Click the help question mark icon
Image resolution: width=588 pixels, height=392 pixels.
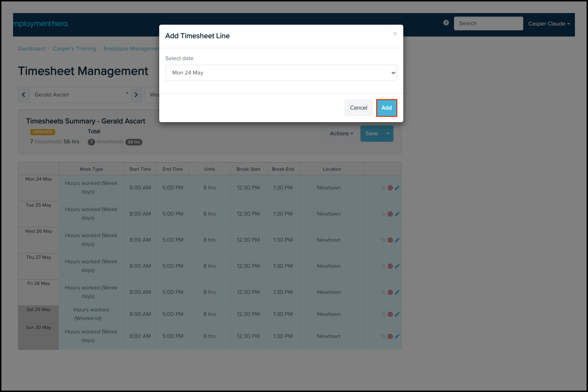click(x=446, y=23)
